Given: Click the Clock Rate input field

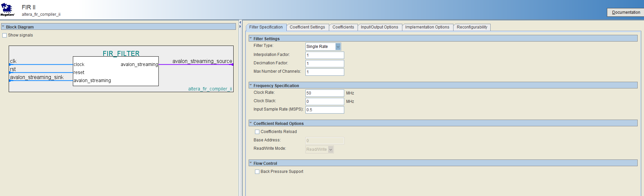Looking at the screenshot, I should pos(325,93).
